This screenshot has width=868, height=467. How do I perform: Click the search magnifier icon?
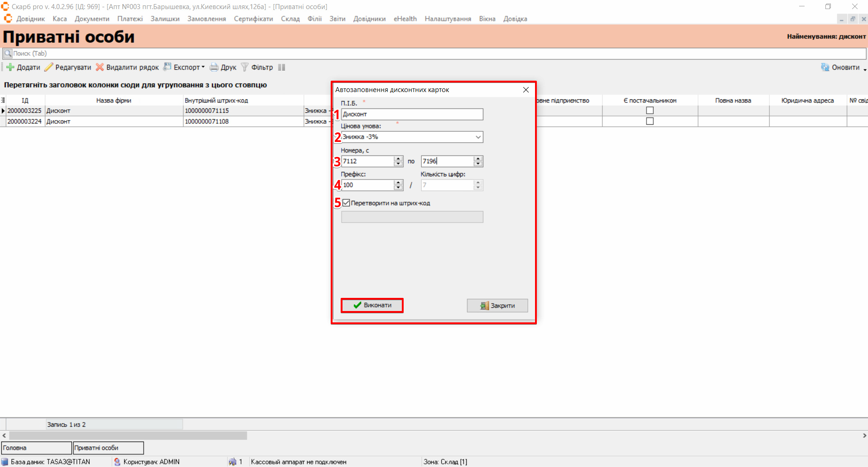(x=8, y=54)
